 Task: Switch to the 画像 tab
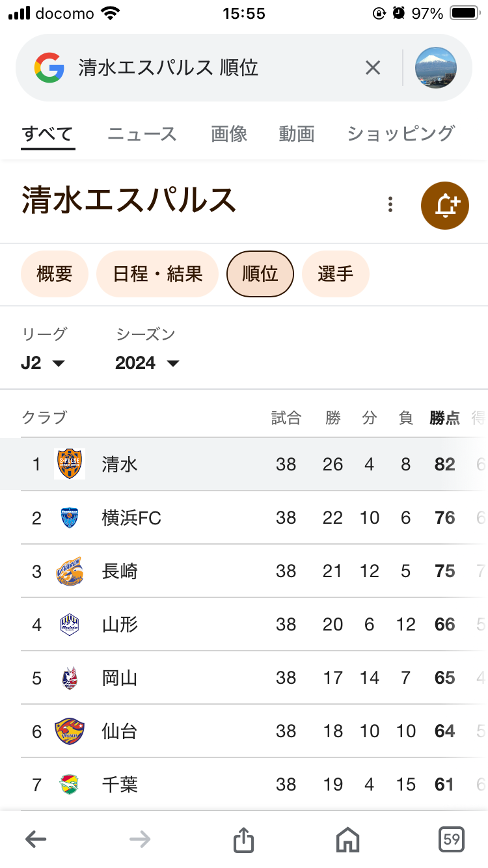coord(229,134)
